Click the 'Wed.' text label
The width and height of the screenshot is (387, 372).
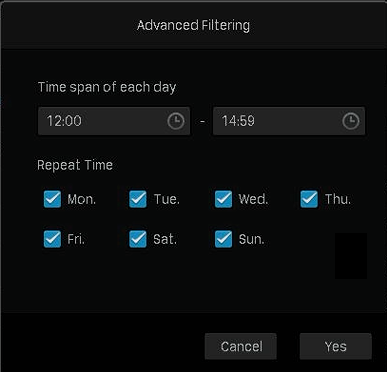(253, 199)
